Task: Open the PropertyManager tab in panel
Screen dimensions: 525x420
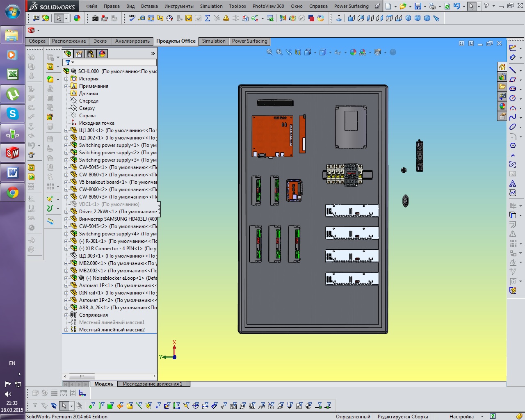Action: [x=79, y=54]
